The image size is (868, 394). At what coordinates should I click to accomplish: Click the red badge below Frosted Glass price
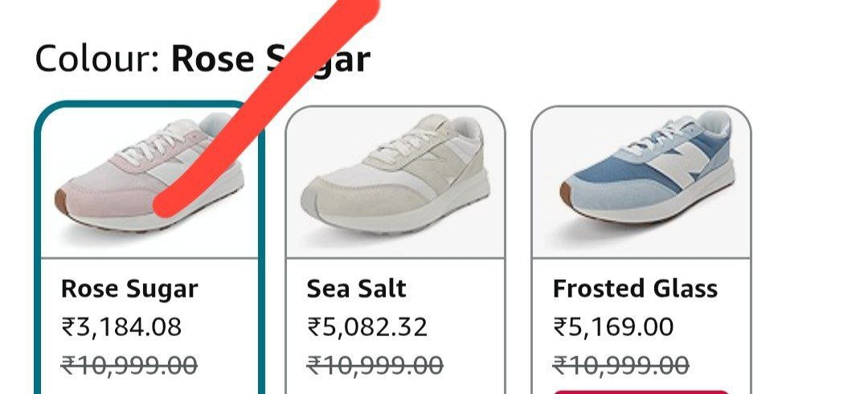pos(641,392)
